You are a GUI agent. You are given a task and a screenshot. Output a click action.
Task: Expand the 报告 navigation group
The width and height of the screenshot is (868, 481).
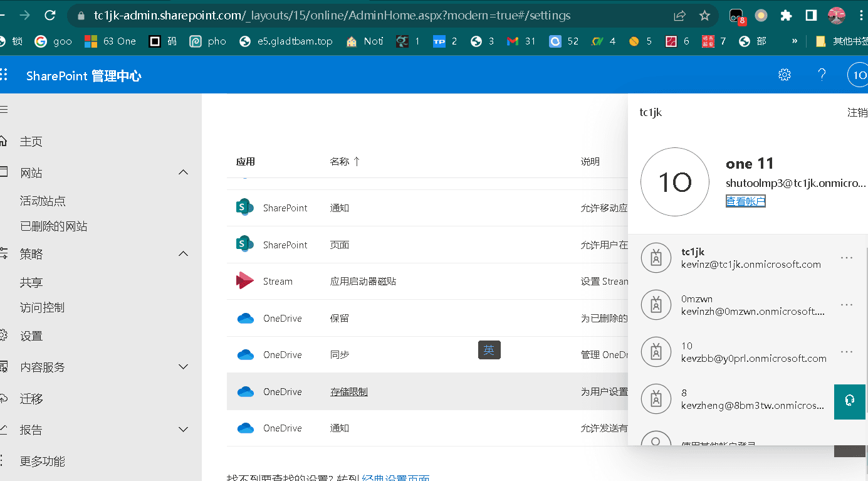(x=183, y=430)
